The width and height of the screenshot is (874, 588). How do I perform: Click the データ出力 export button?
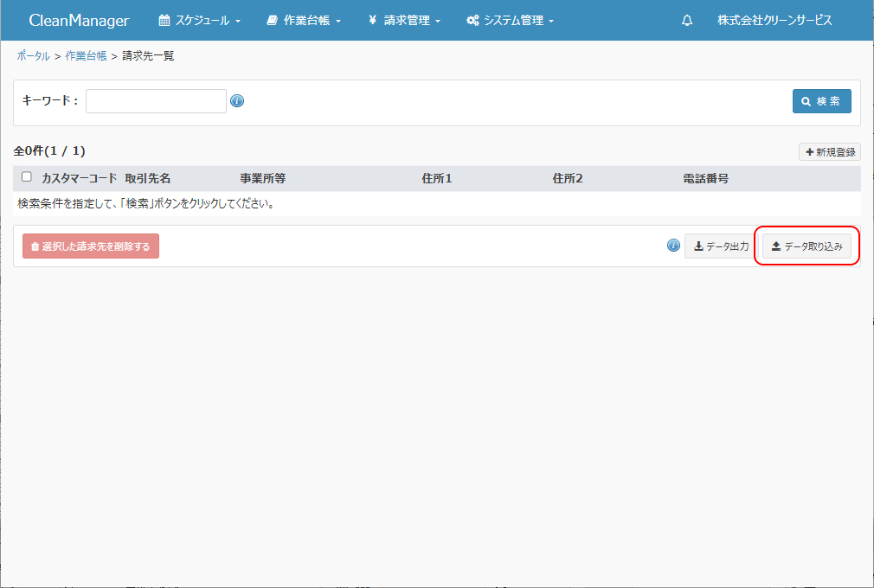(721, 246)
